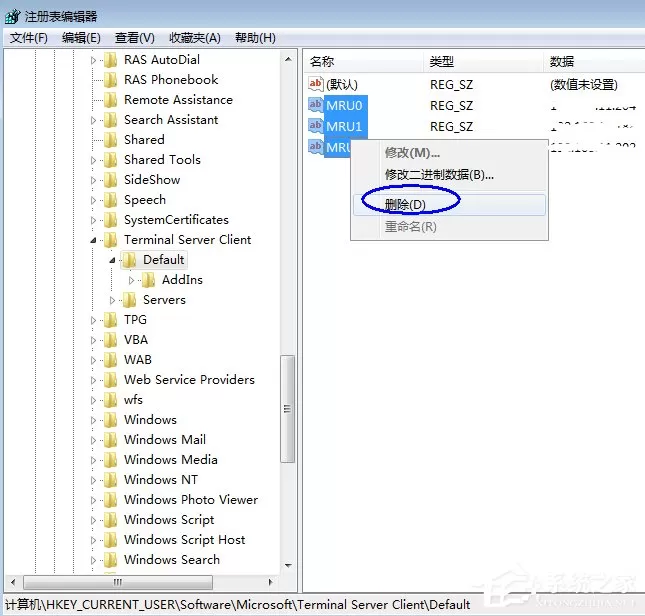Collapse the Terminal Server Client node
The image size is (645, 616).
click(x=93, y=240)
